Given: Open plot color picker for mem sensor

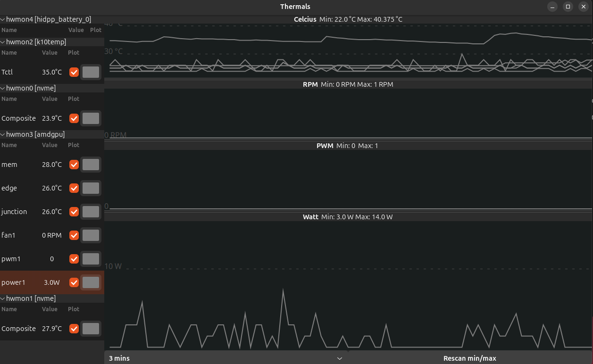Looking at the screenshot, I should (91, 165).
